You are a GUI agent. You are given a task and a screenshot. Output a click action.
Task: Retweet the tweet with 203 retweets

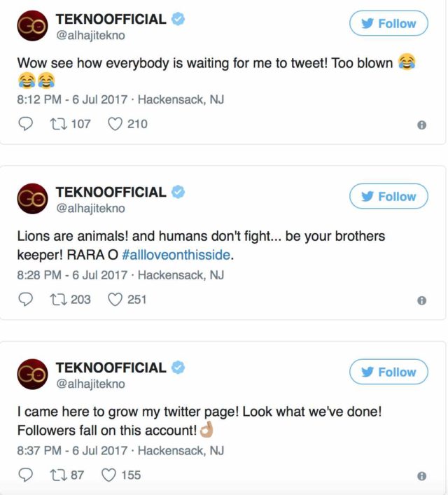pos(59,299)
